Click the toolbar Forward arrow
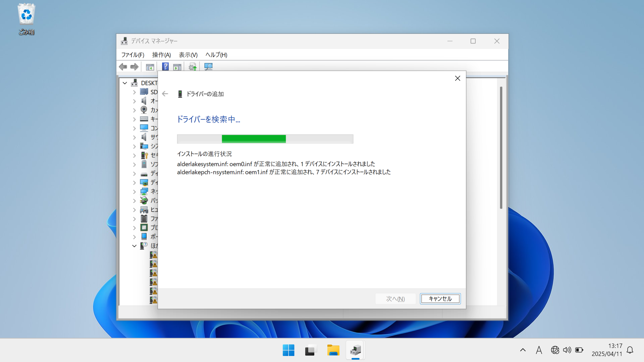 click(135, 67)
